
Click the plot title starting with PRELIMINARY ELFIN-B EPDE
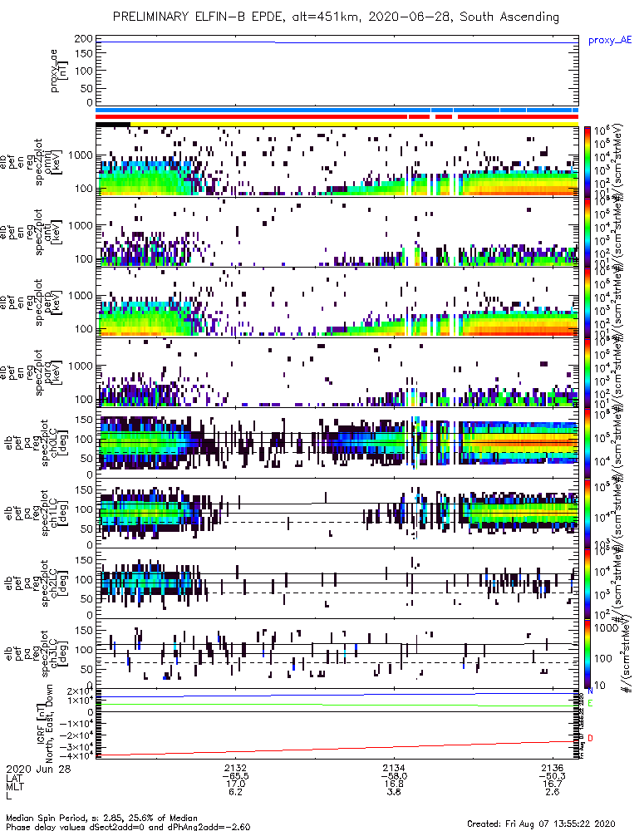336,17
